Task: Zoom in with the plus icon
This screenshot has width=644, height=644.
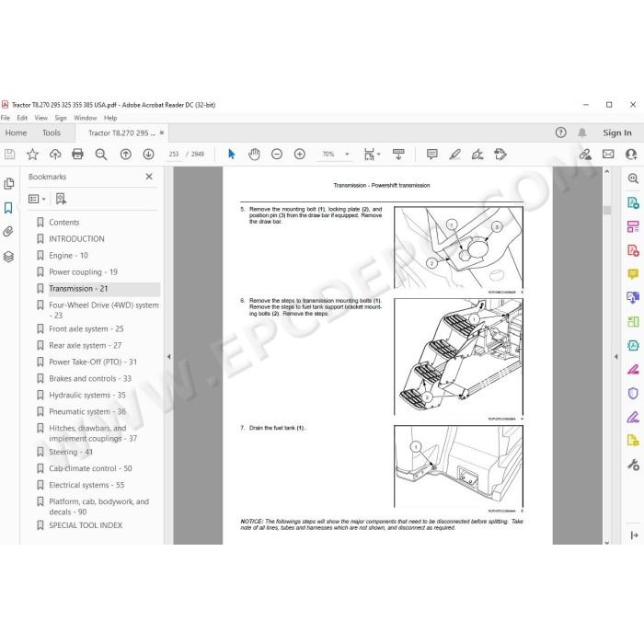Action: coord(300,155)
